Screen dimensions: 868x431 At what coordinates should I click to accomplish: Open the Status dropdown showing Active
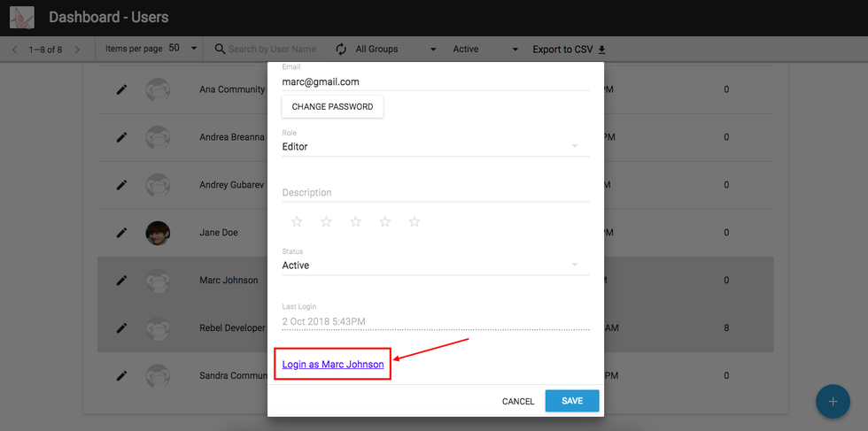[435, 266]
